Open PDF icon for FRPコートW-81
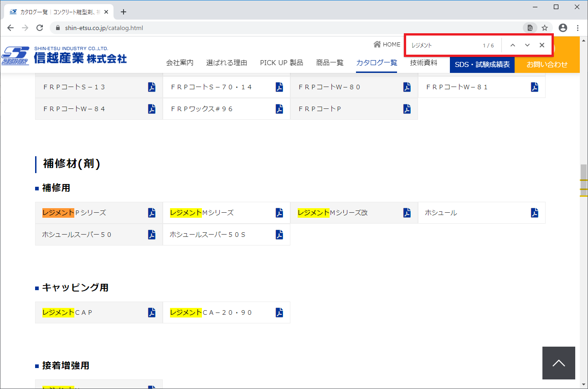 coord(535,87)
